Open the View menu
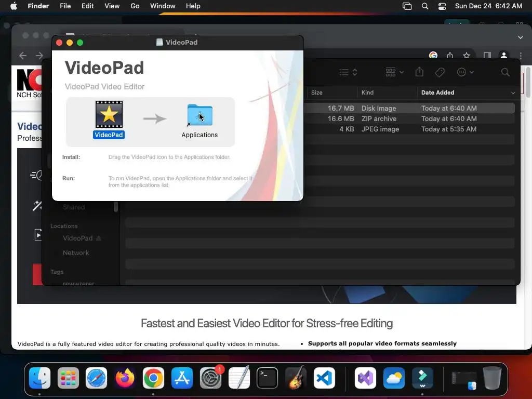Screen dimensions: 532x399 coord(112,6)
